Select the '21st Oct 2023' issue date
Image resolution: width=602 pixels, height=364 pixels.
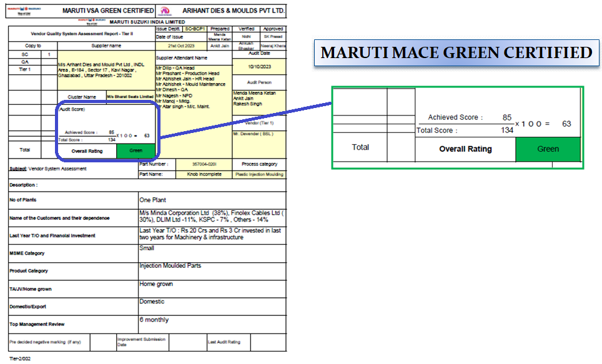tap(181, 46)
